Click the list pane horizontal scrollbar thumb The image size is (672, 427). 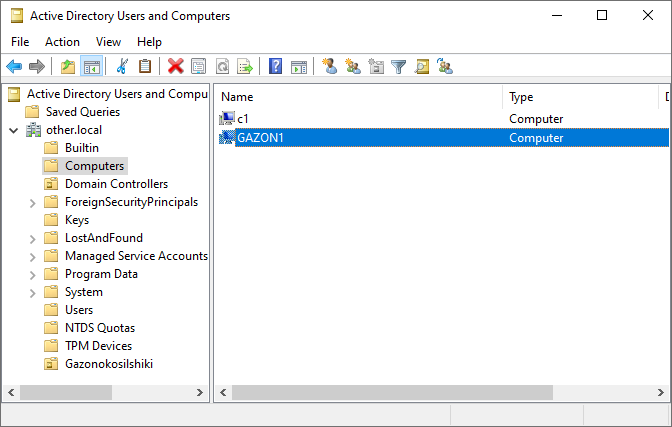pyautogui.click(x=392, y=392)
